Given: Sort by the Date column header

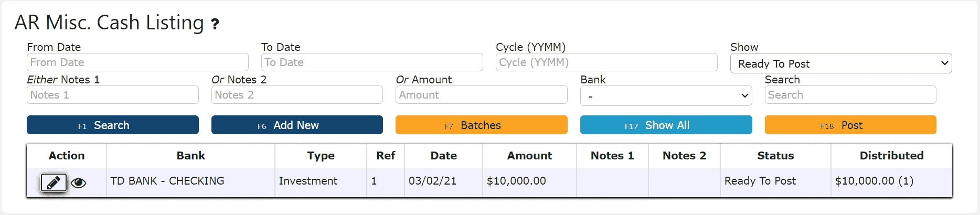Looking at the screenshot, I should [444, 156].
